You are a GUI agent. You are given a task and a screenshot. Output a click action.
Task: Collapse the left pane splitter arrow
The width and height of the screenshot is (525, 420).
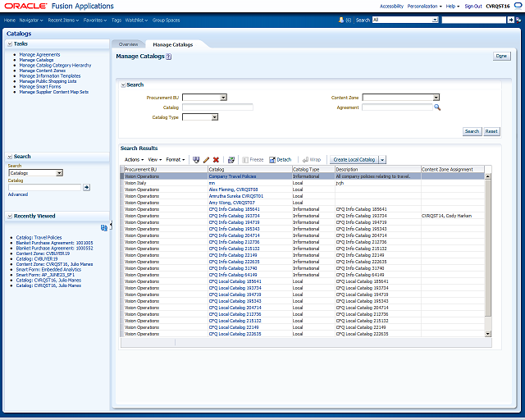111,225
